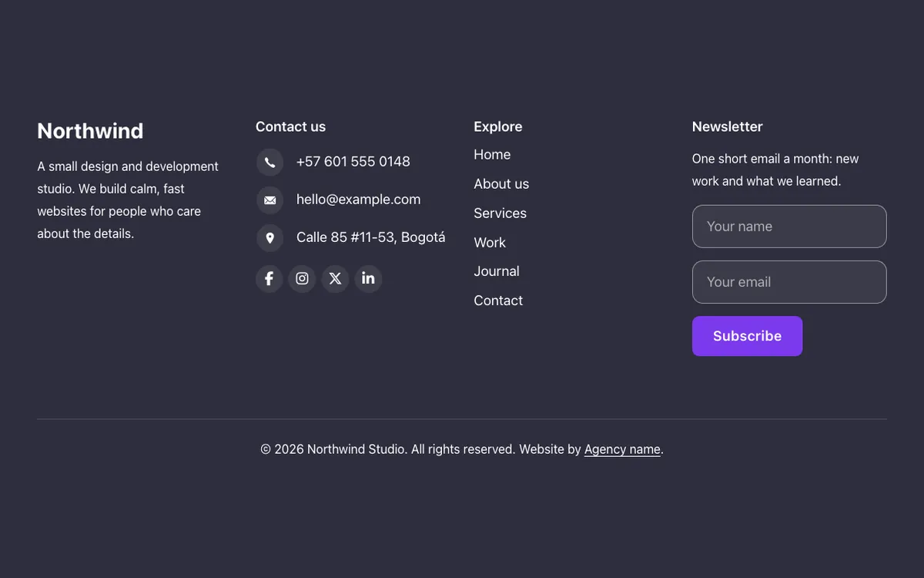This screenshot has height=578, width=924.
Task: Click the hello@example.com email address
Action: [x=358, y=200]
